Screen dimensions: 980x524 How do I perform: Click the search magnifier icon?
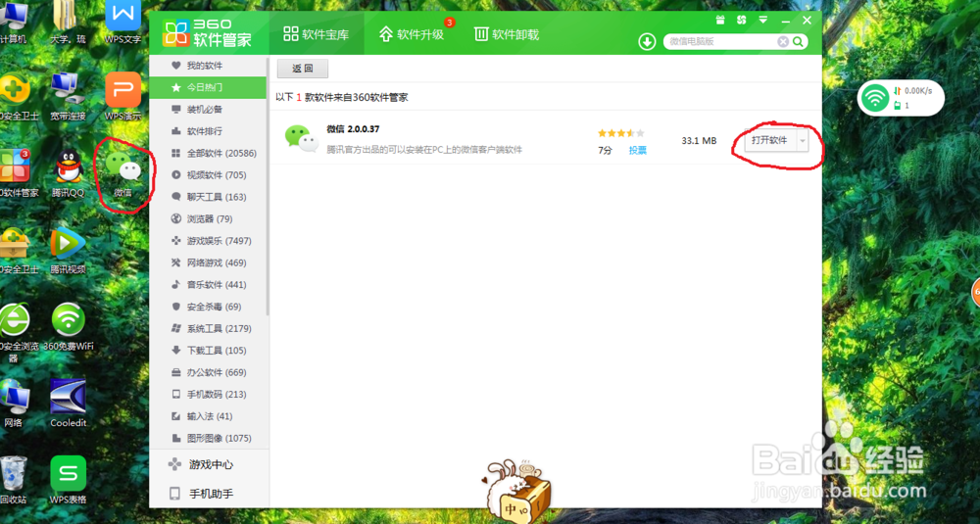(x=798, y=42)
